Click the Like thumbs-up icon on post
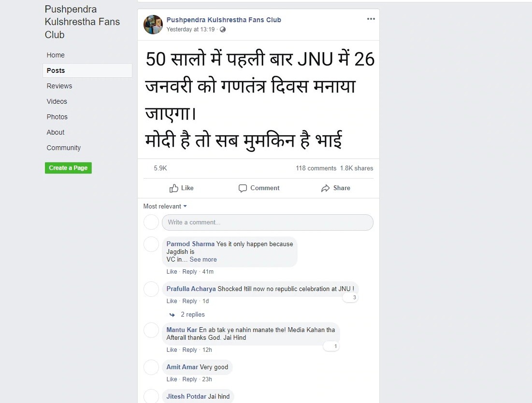Viewport: 532px width, 403px height. (174, 188)
